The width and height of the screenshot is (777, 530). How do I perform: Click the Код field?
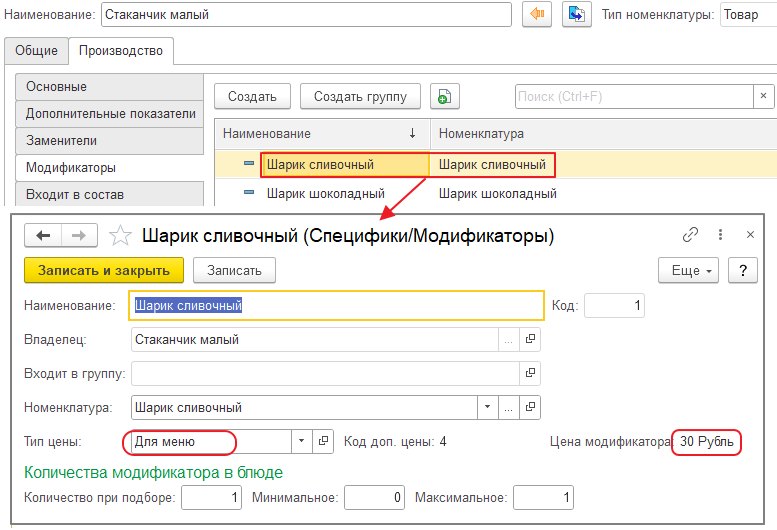614,305
